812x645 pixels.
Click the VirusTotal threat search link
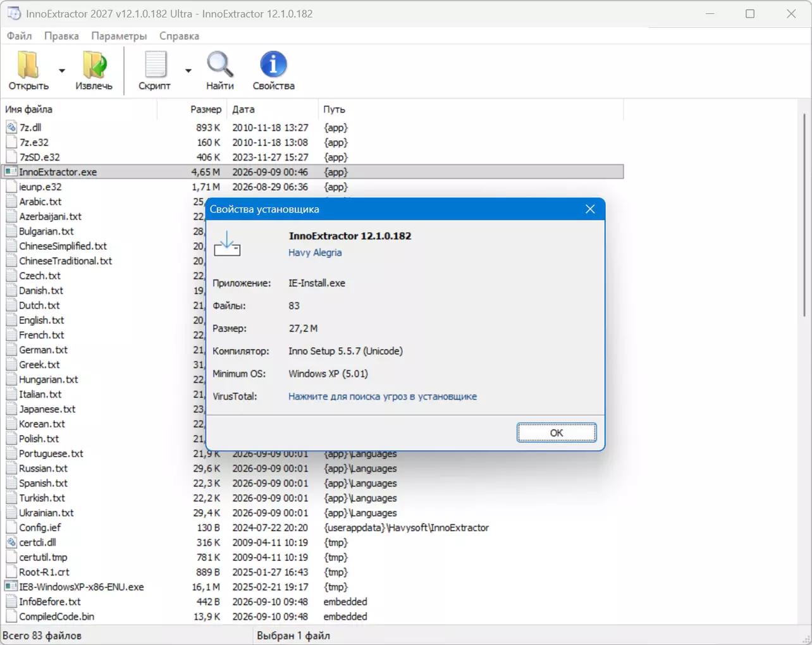coord(383,396)
